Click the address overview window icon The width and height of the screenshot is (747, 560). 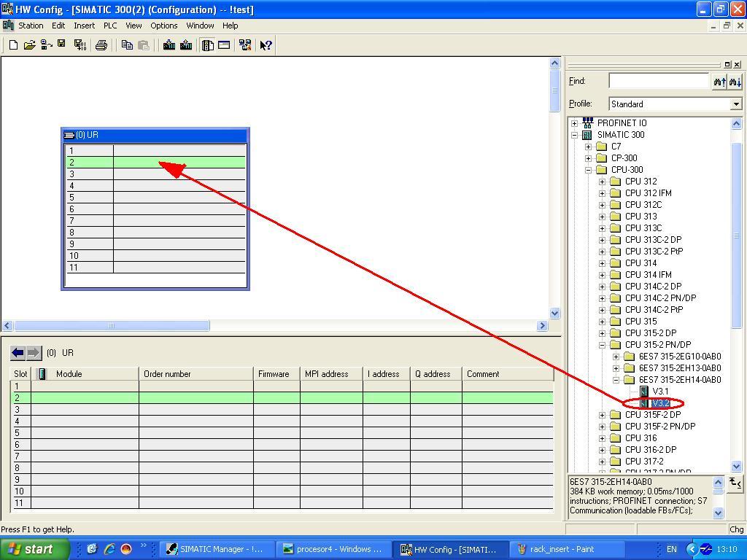pos(224,45)
